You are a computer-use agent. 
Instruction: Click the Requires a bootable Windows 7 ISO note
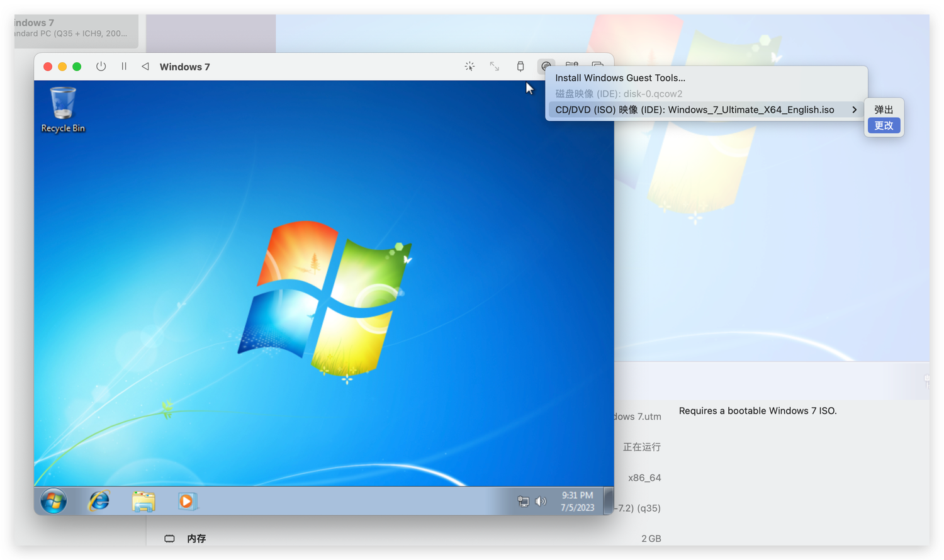[x=758, y=411]
